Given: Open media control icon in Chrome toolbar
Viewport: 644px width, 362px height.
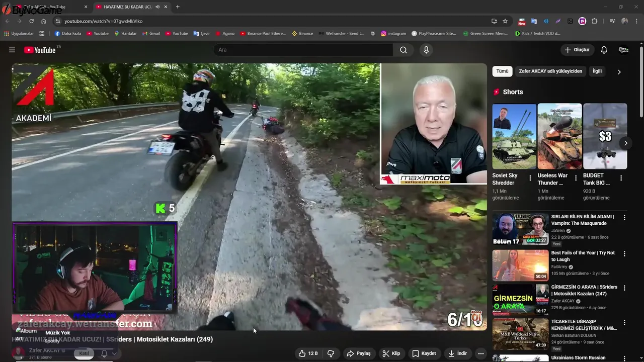Looking at the screenshot, I should pyautogui.click(x=612, y=21).
